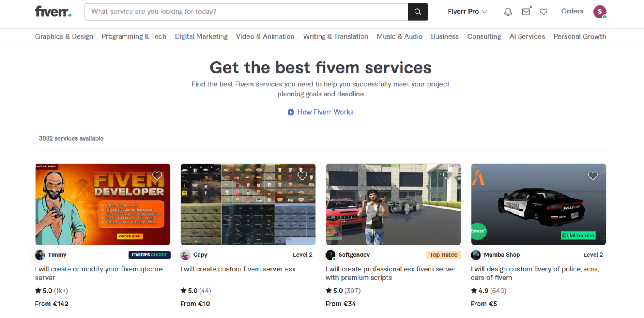This screenshot has width=644, height=318.
Task: Click the search magnifying glass icon
Action: [418, 12]
